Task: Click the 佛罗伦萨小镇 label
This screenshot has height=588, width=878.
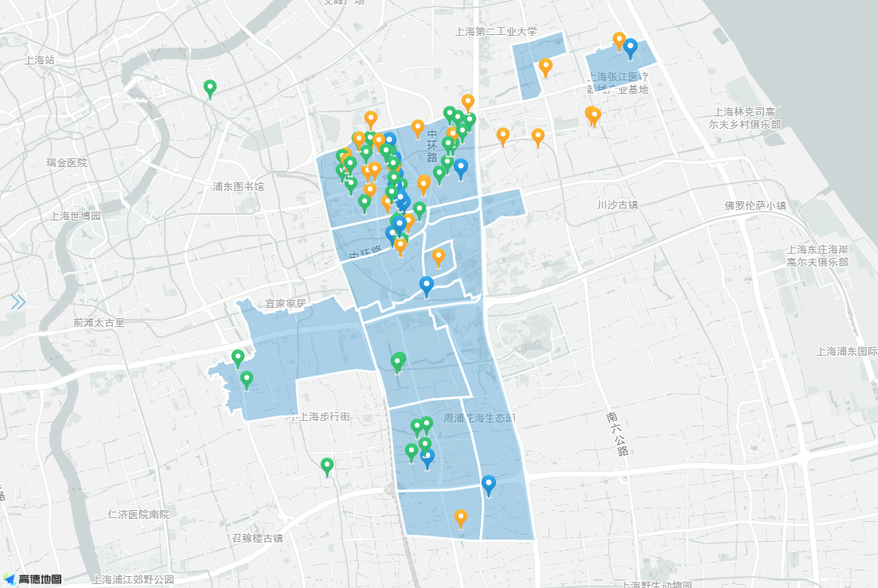Action: 755,206
